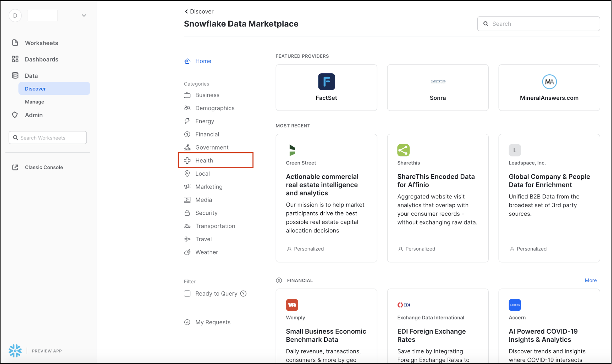Viewport: 612px width, 364px height.
Task: Click the My Requests download icon
Action: [187, 322]
